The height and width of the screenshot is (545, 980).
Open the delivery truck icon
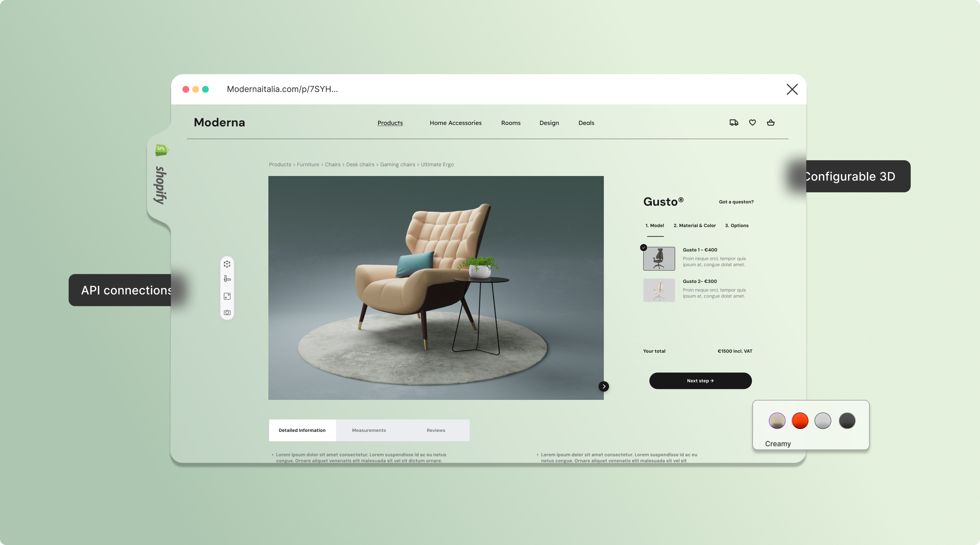pos(734,122)
